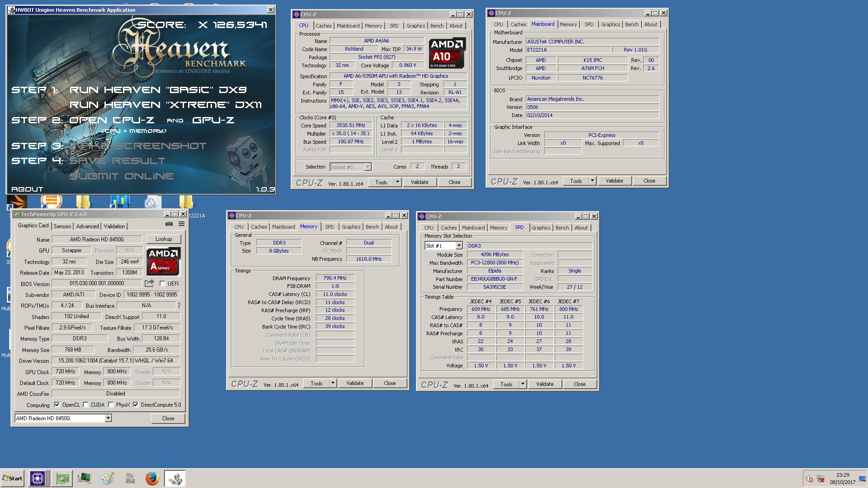Click the BIOS version share/export icon in GPU-Z
Viewport: 868px width, 488px height.
pos(149,283)
